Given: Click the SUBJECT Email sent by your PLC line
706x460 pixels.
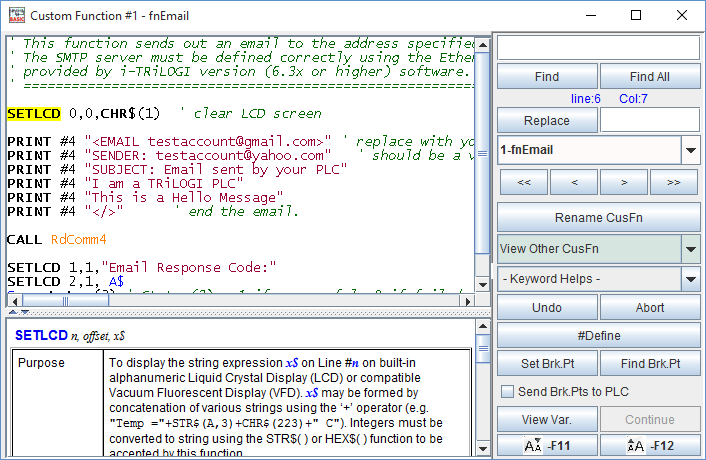Looking at the screenshot, I should tap(177, 170).
